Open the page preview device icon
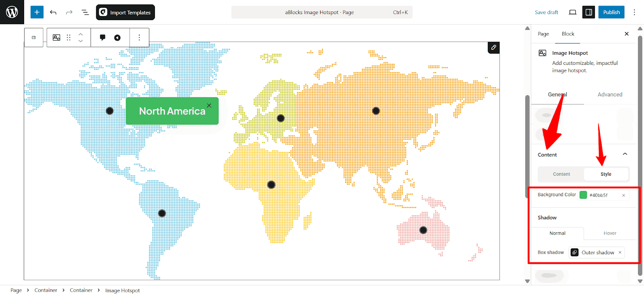This screenshot has width=644, height=295. [x=572, y=12]
